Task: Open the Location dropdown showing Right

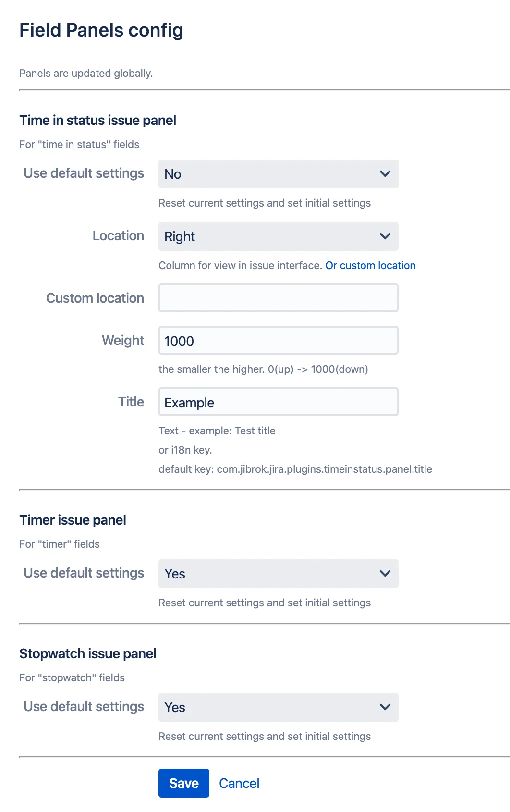Action: click(279, 236)
